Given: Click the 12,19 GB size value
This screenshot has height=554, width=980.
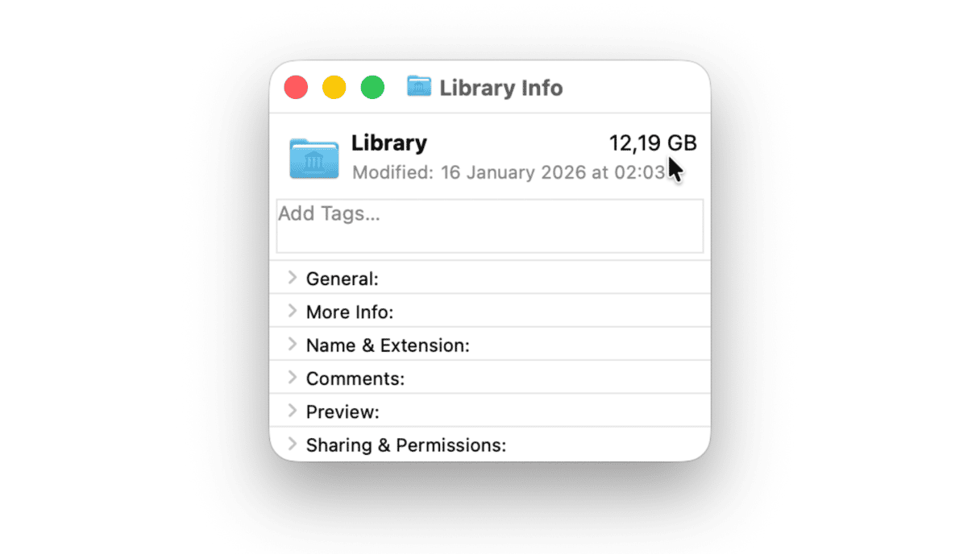Looking at the screenshot, I should point(652,143).
